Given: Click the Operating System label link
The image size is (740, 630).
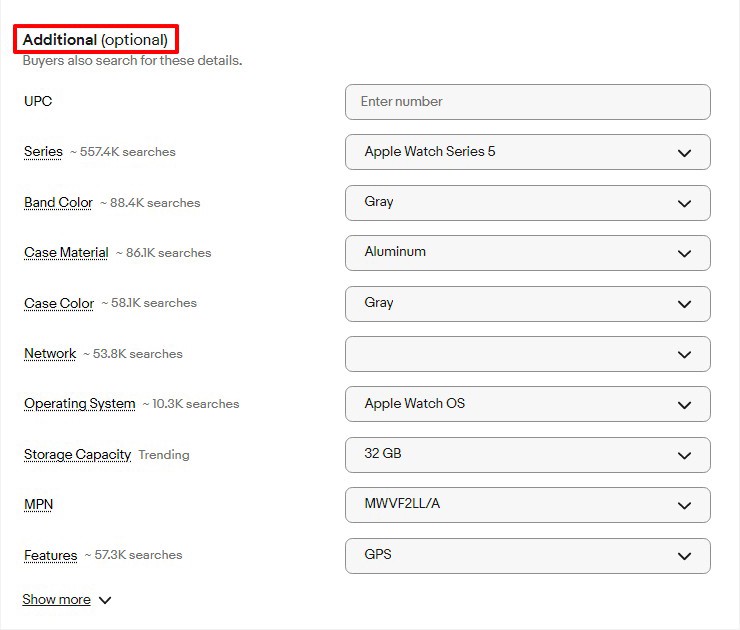Looking at the screenshot, I should click(79, 403).
